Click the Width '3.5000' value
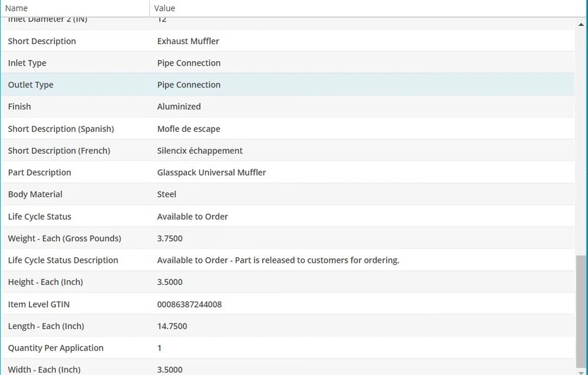 (170, 369)
